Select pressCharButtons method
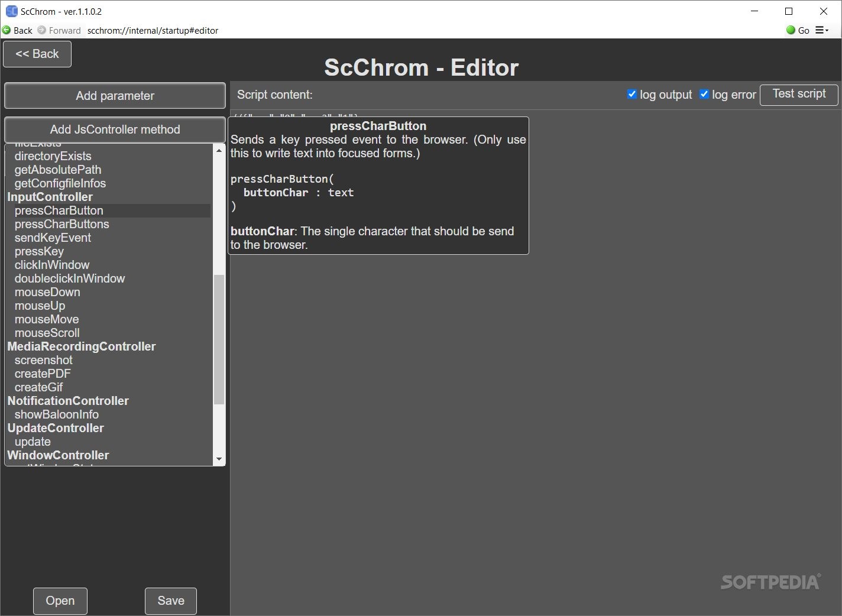 pos(62,224)
